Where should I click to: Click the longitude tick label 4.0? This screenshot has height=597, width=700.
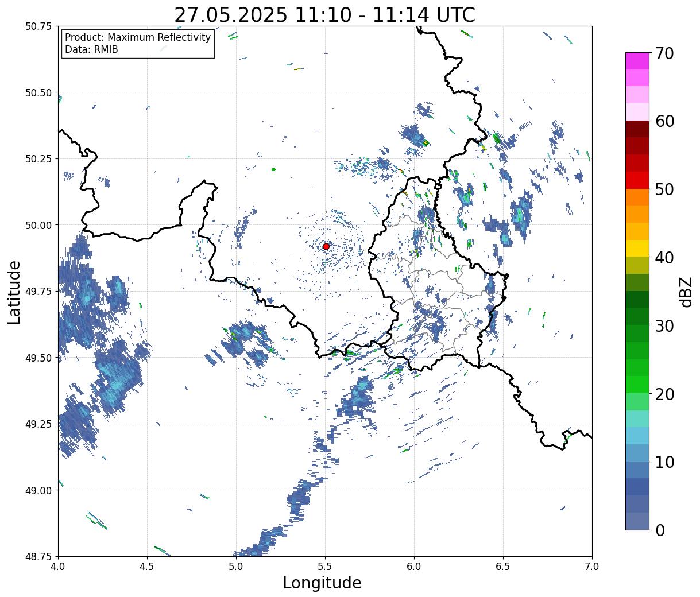point(58,567)
